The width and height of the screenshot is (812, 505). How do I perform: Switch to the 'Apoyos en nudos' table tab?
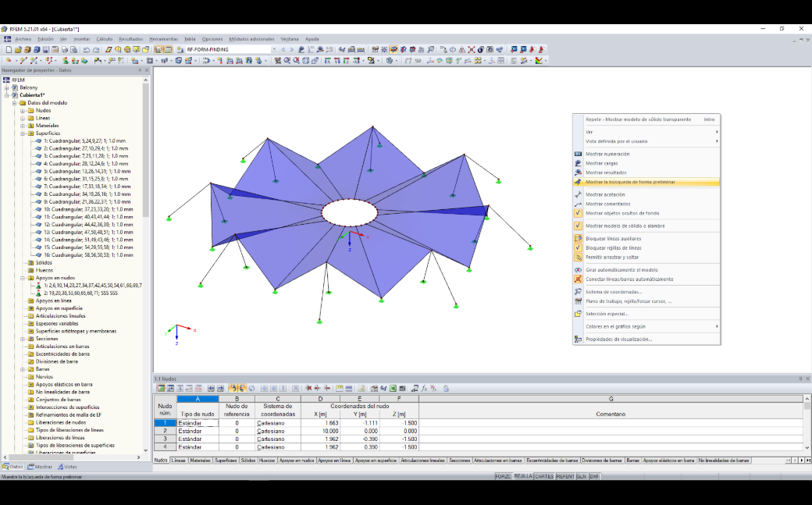pyautogui.click(x=296, y=461)
